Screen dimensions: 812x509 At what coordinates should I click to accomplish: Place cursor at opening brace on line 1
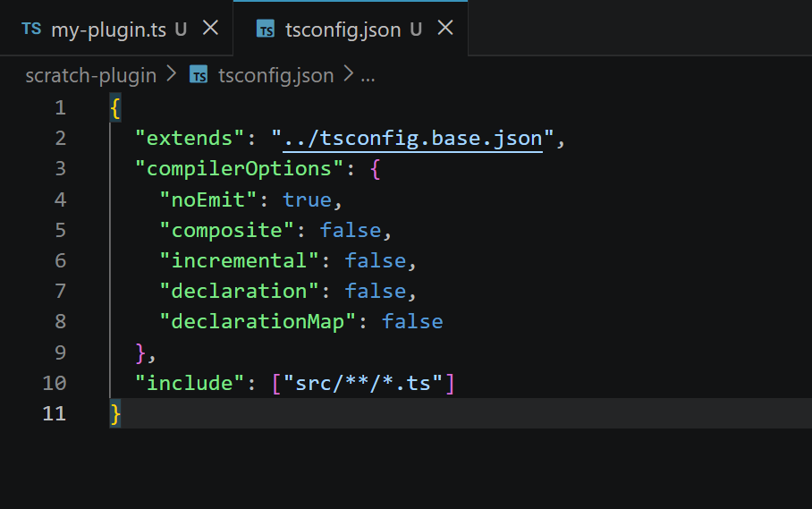pyautogui.click(x=115, y=108)
